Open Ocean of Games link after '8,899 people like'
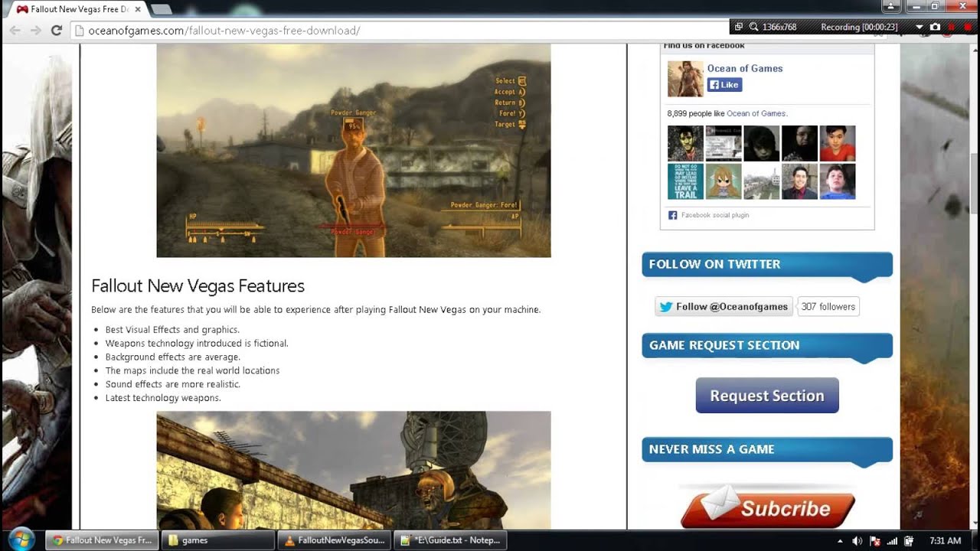This screenshot has width=980, height=551. (756, 113)
